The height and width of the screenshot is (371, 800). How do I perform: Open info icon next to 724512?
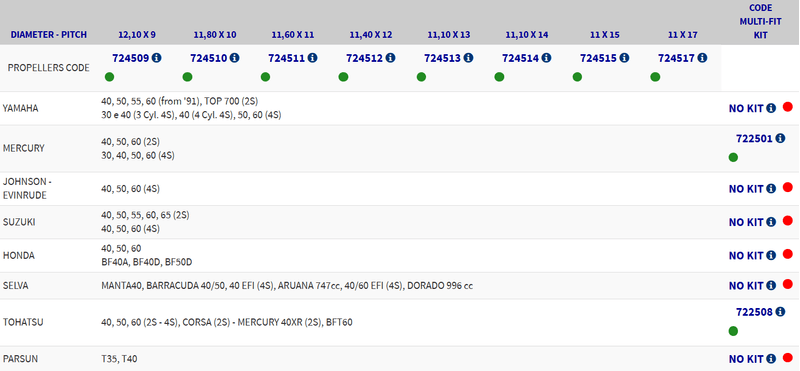pos(390,58)
